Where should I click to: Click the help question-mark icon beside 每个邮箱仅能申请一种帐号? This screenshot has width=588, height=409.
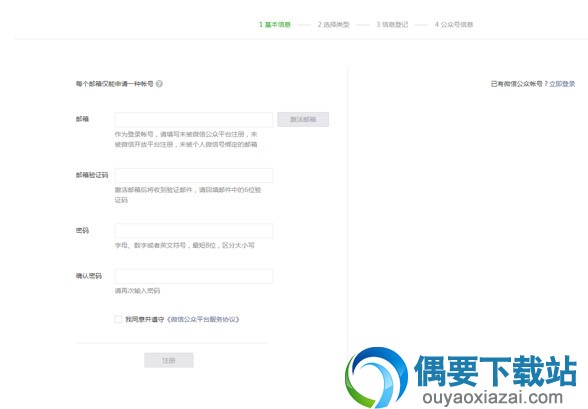pyautogui.click(x=159, y=84)
